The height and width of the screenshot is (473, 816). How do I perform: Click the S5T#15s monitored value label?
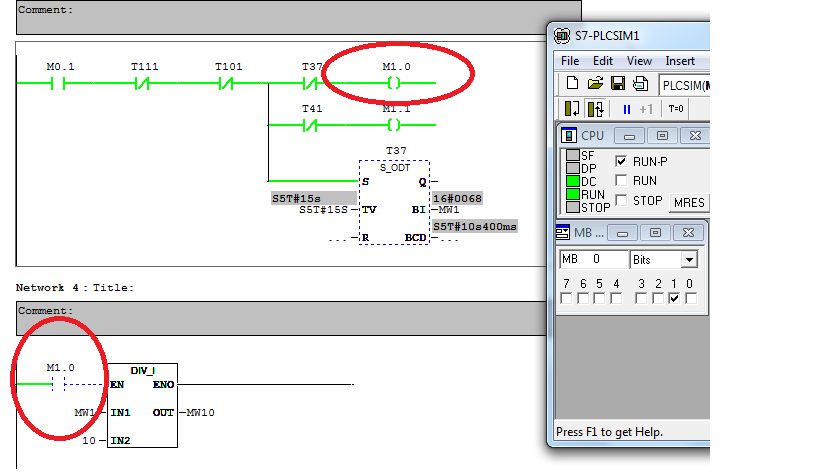coord(313,198)
